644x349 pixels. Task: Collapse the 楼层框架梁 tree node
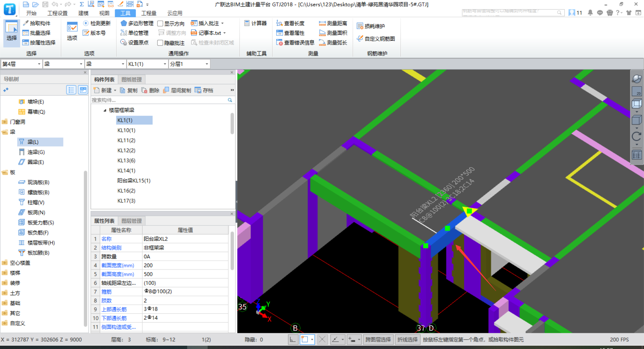tap(105, 110)
